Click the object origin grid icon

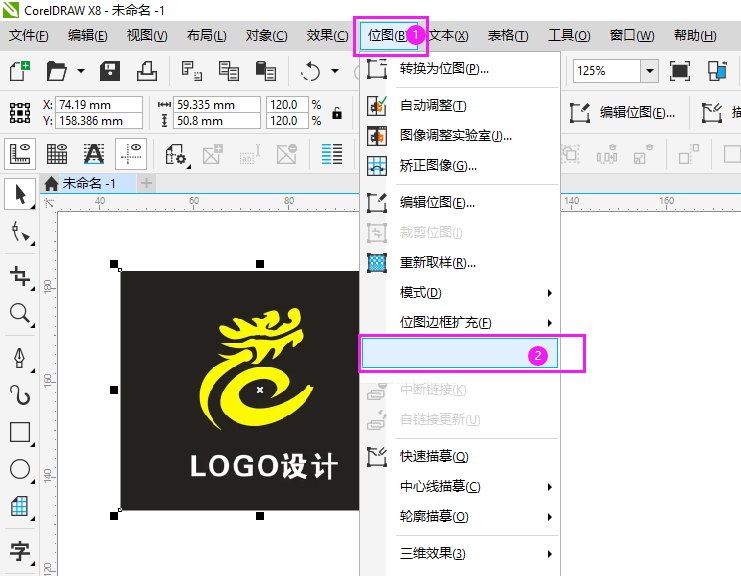[20, 113]
